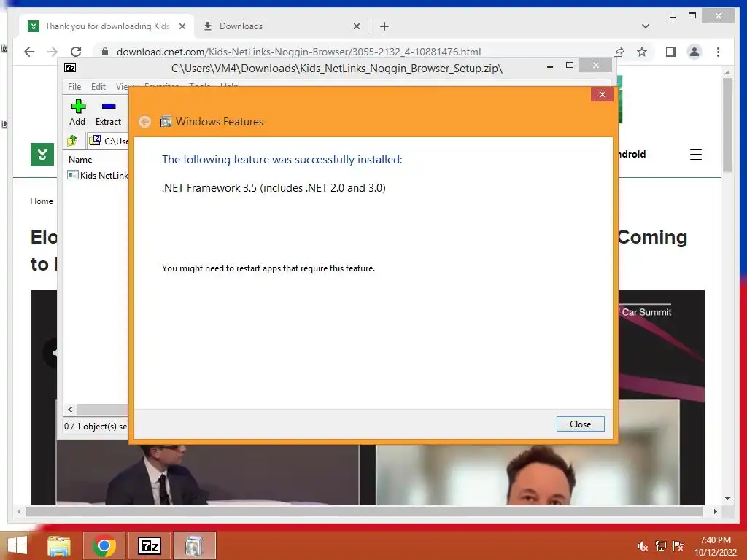Click the 7-Zip horizontal scrollbar left arrow
This screenshot has width=747, height=560.
70,410
